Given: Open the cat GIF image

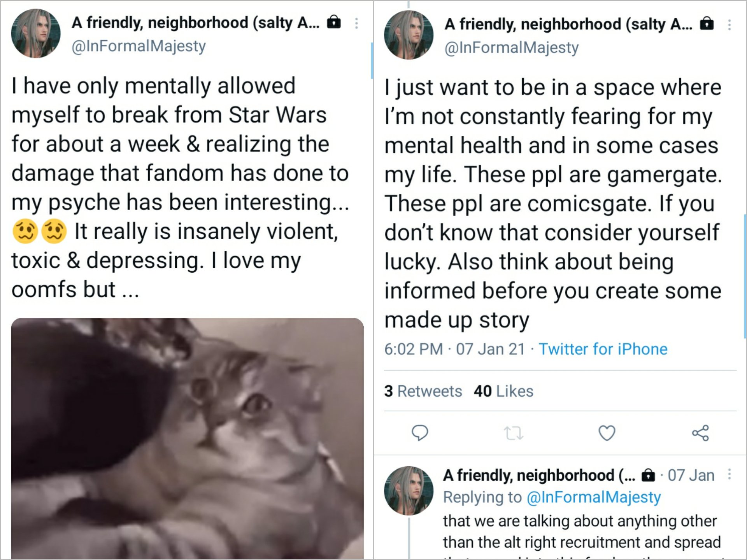Looking at the screenshot, I should 188,439.
